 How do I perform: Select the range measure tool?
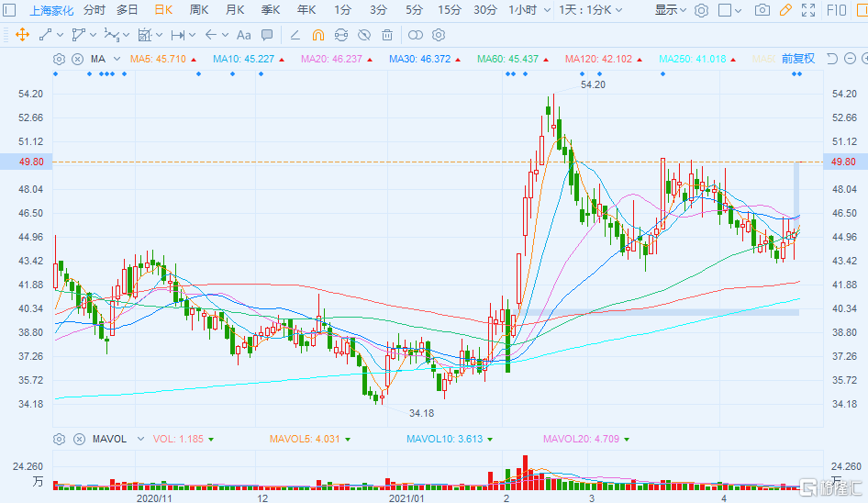pyautogui.click(x=178, y=35)
